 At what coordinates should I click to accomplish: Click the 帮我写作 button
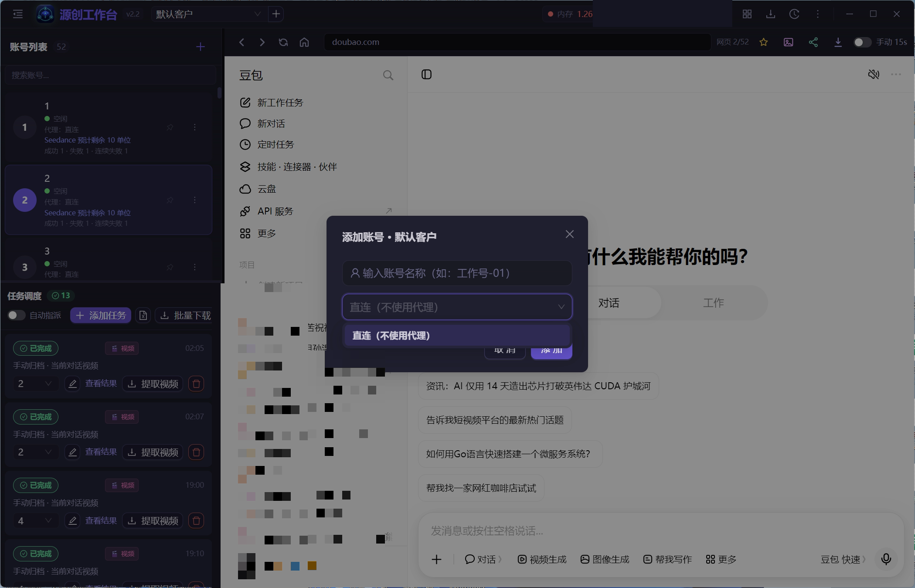coord(667,559)
